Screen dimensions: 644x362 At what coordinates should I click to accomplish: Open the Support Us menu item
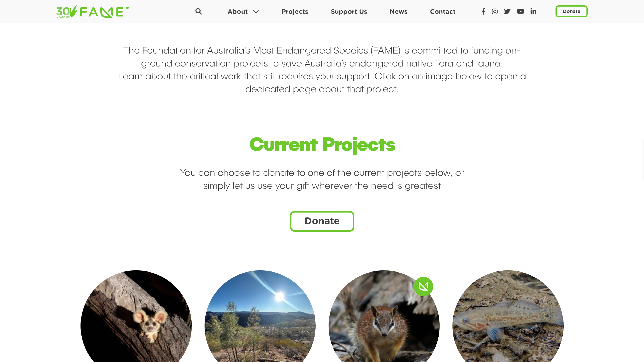[x=349, y=12]
